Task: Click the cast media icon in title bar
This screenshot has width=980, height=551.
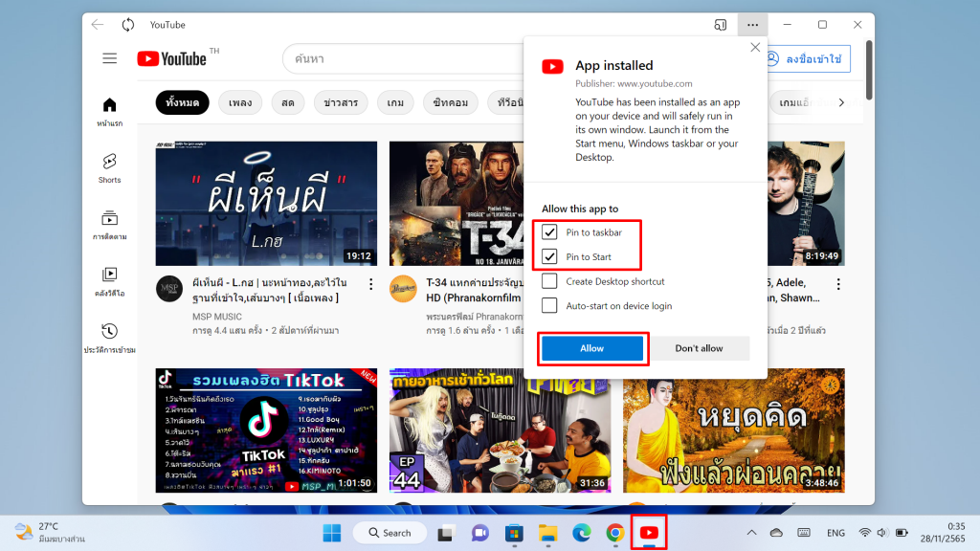Action: coord(720,24)
